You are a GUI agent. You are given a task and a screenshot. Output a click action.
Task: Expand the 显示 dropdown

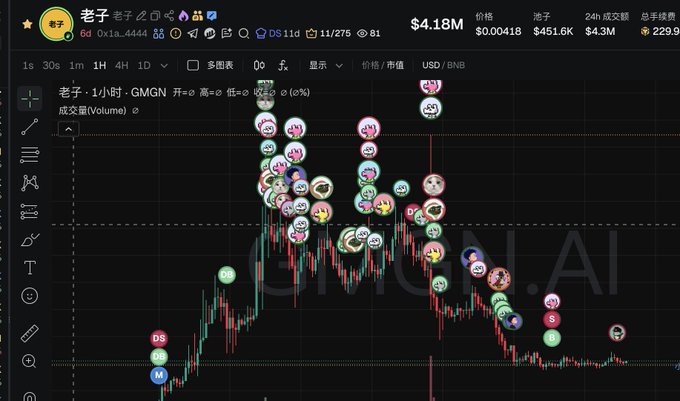tap(326, 65)
